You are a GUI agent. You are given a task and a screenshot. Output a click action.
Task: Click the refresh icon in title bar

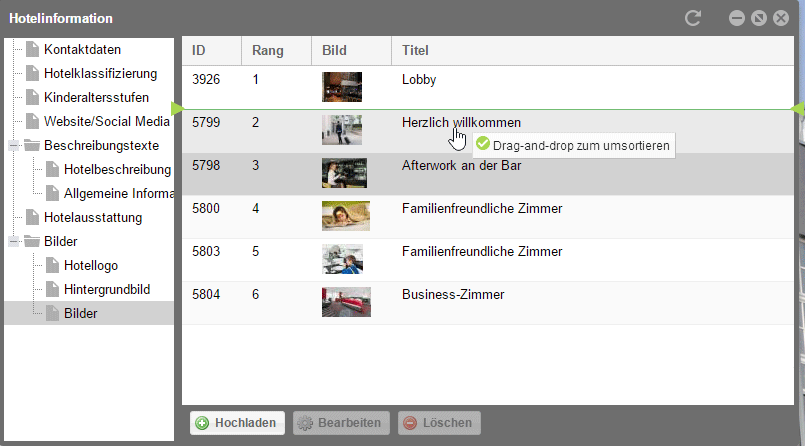tap(693, 18)
